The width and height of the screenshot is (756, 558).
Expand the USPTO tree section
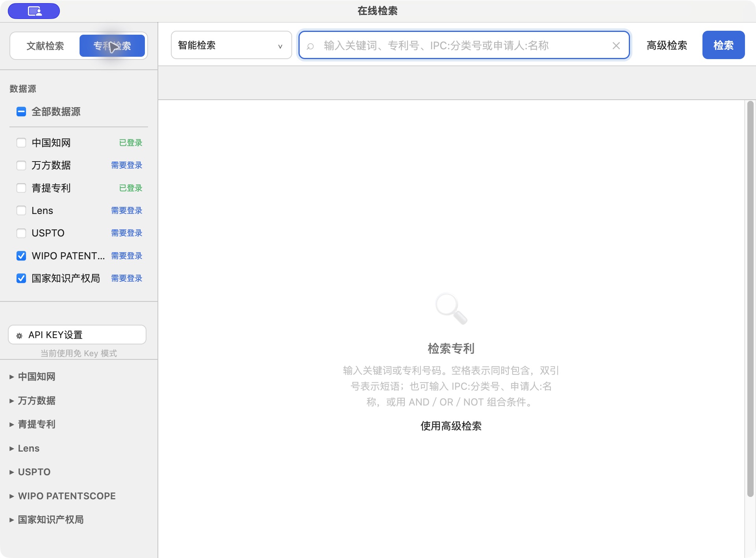point(11,472)
